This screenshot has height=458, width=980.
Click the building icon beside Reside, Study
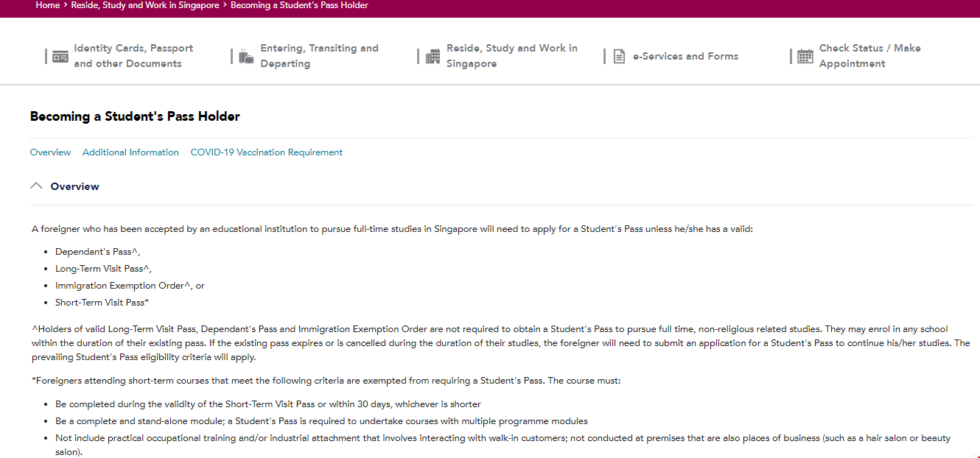[x=433, y=57]
